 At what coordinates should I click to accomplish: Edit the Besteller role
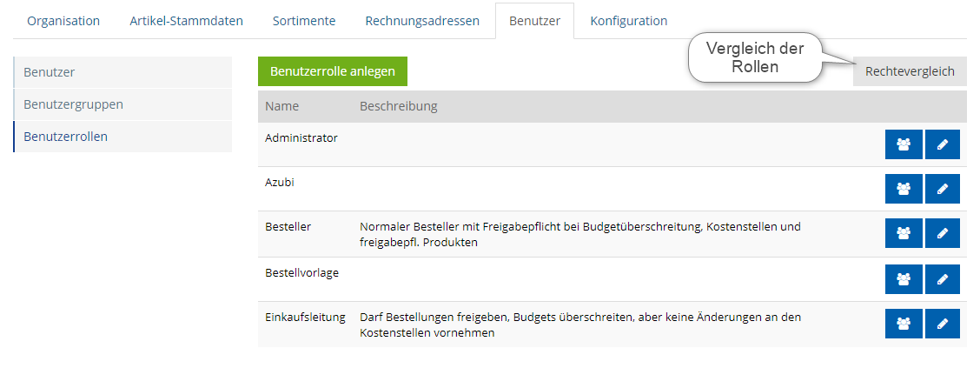pos(943,233)
